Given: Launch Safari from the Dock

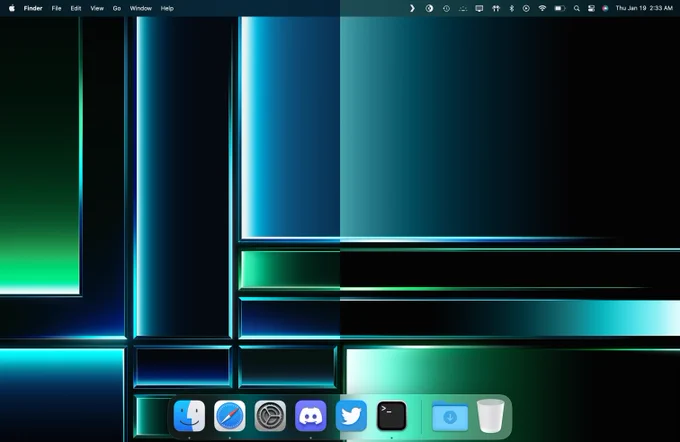Looking at the screenshot, I should [229, 416].
